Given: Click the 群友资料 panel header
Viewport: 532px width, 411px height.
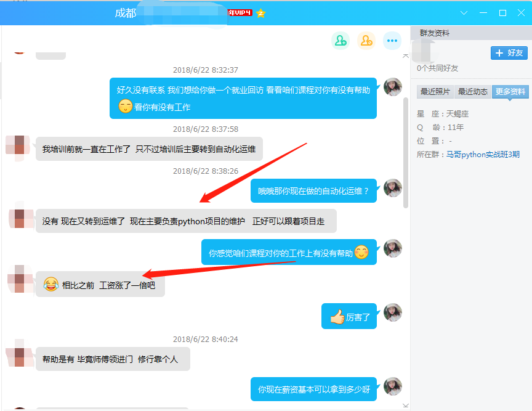Looking at the screenshot, I should 434,33.
